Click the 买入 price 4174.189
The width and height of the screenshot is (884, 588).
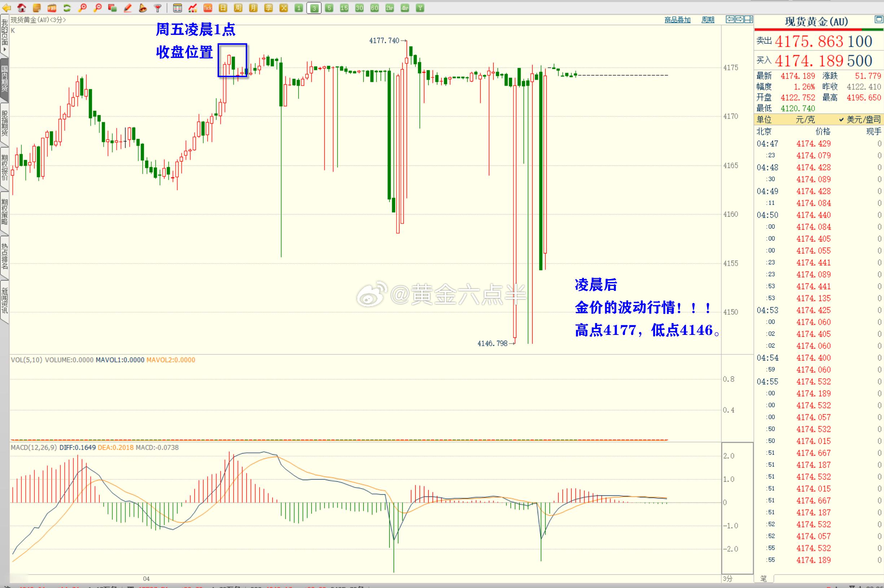(x=809, y=61)
